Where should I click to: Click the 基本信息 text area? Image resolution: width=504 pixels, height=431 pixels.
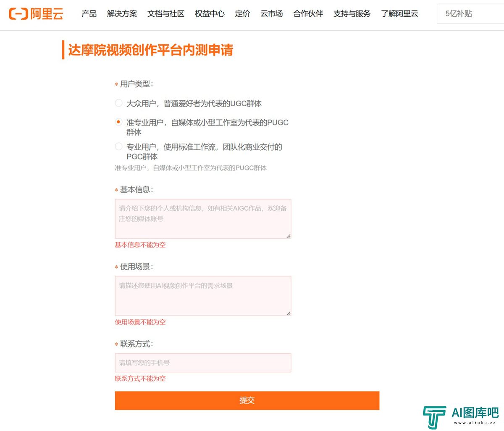point(203,219)
